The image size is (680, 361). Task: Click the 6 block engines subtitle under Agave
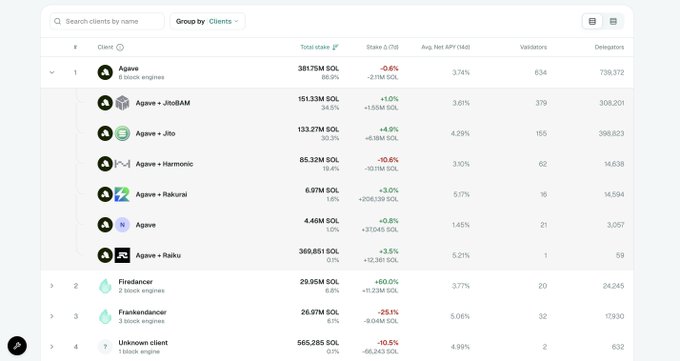point(141,77)
